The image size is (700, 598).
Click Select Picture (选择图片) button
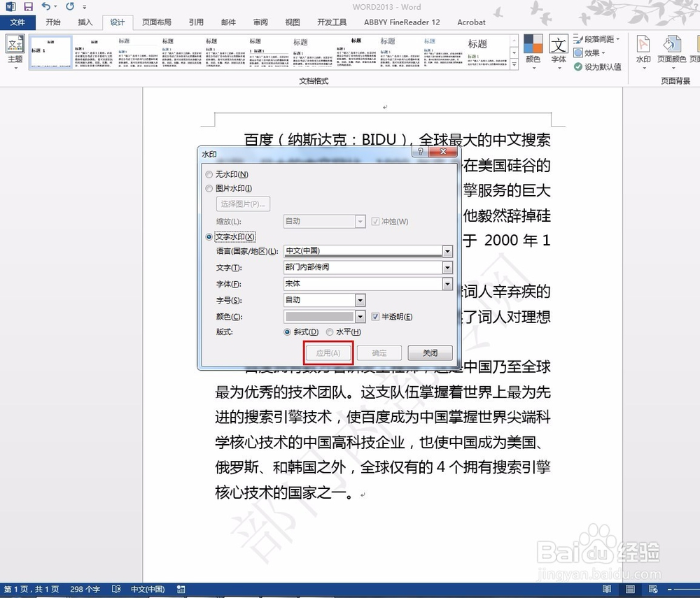click(243, 204)
